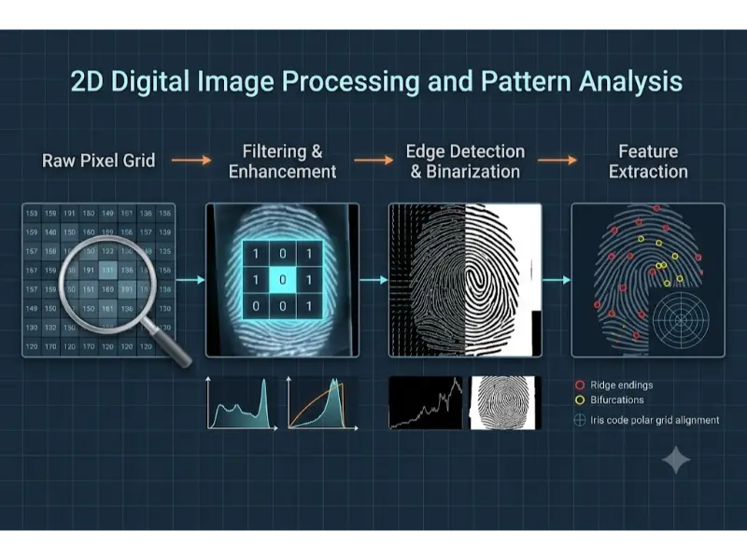This screenshot has height=560, width=747.
Task: Click the "Bifurcations" legend text
Action: (x=617, y=400)
